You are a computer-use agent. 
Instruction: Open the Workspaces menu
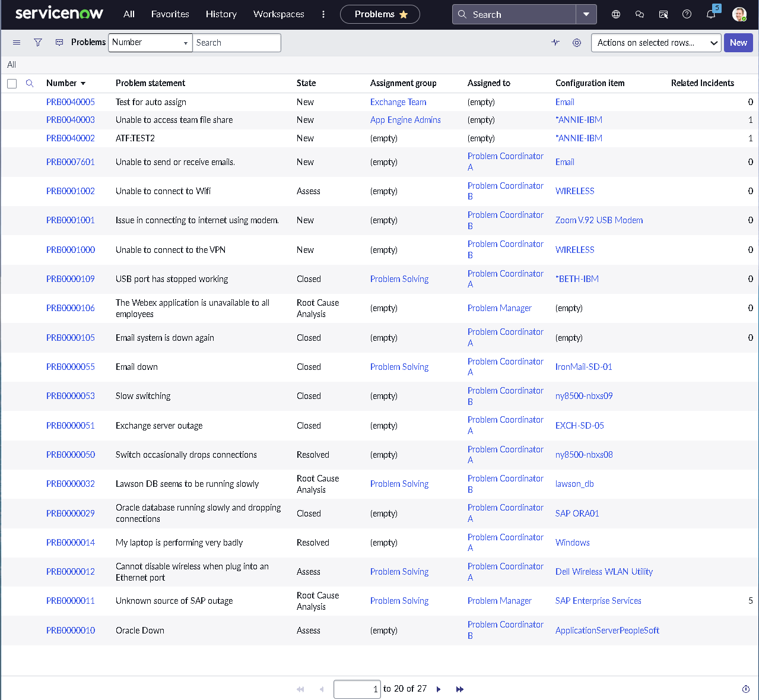(278, 14)
